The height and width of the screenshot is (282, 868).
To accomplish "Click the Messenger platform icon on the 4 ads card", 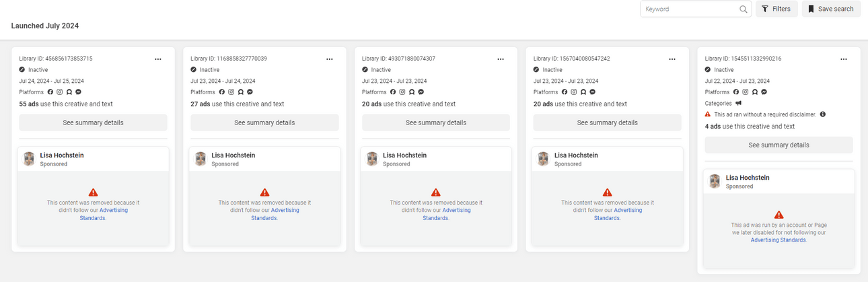I will pos(764,92).
